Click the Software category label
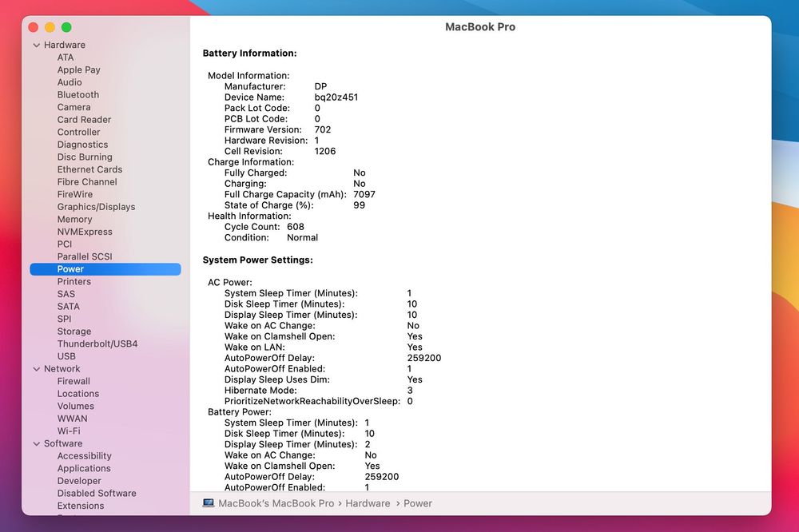 (63, 444)
